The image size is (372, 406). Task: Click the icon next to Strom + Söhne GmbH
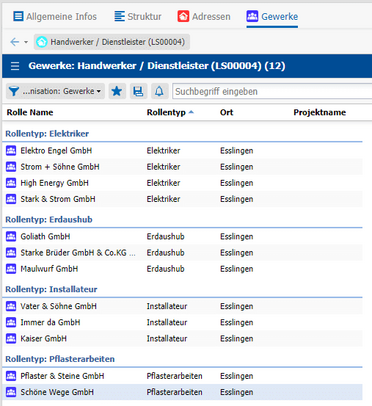(11, 167)
